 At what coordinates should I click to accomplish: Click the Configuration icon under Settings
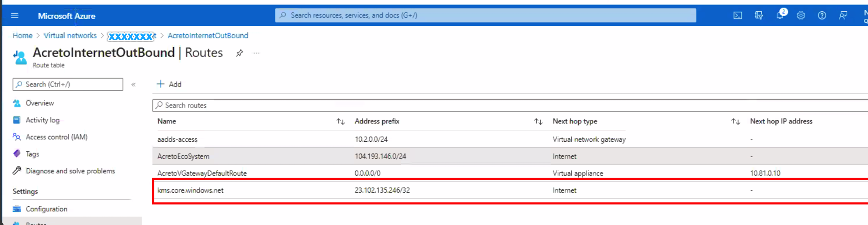tap(17, 209)
